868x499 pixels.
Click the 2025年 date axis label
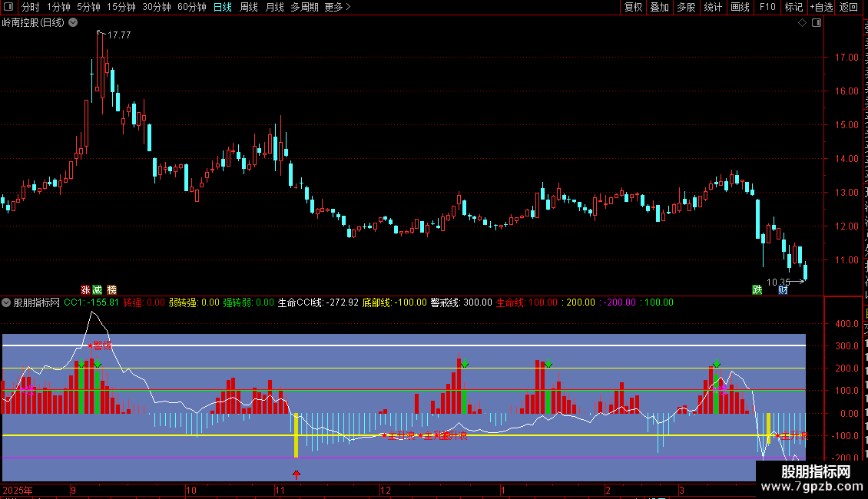click(x=18, y=490)
